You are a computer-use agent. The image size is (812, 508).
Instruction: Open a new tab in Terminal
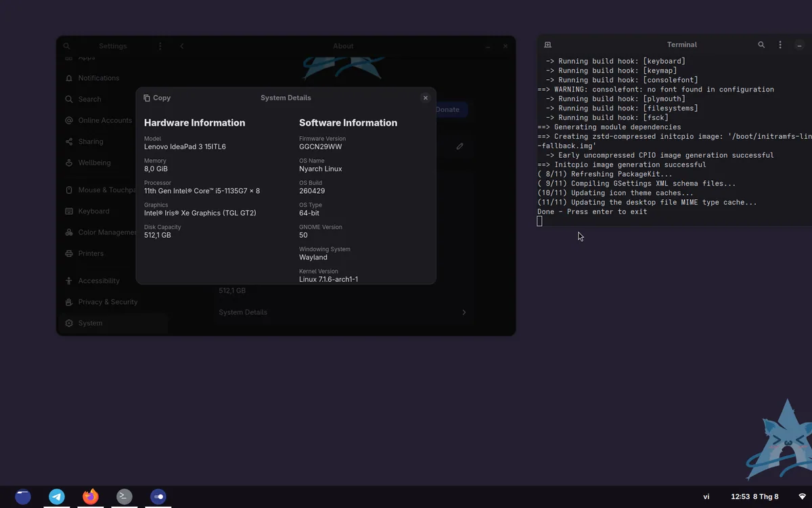pyautogui.click(x=548, y=45)
